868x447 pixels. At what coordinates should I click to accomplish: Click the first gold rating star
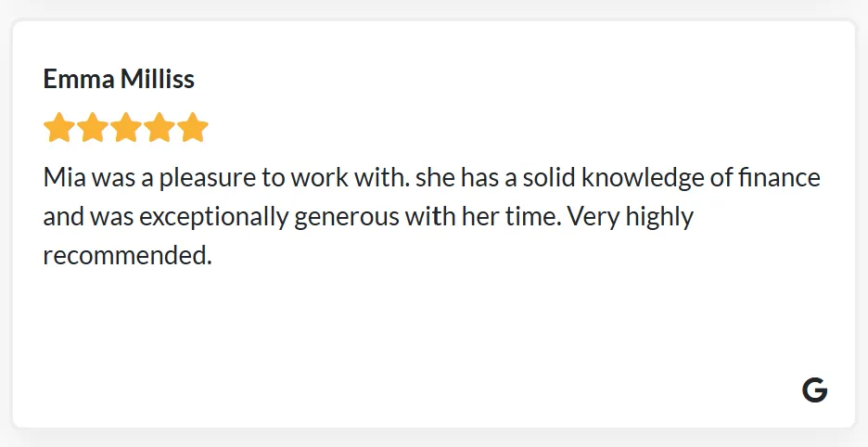(59, 127)
